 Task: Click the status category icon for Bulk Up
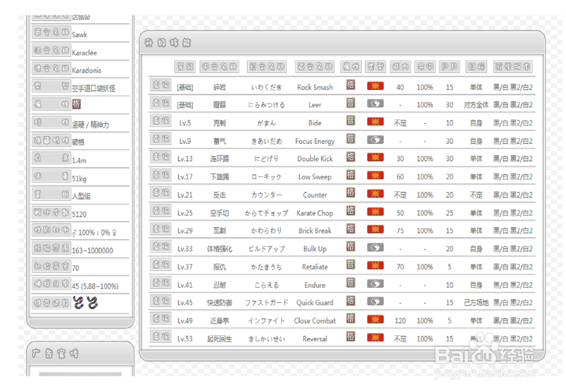click(375, 248)
